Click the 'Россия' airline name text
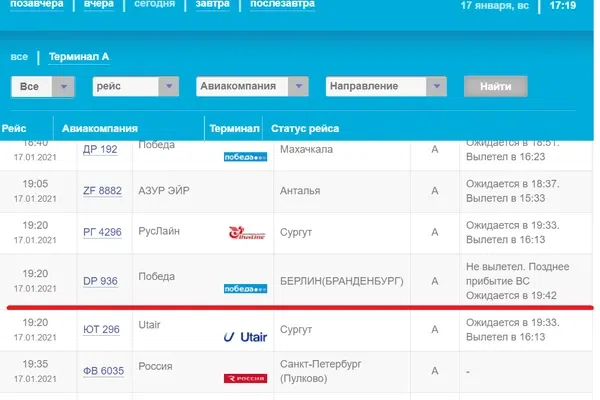This screenshot has height=400, width=600. click(155, 366)
